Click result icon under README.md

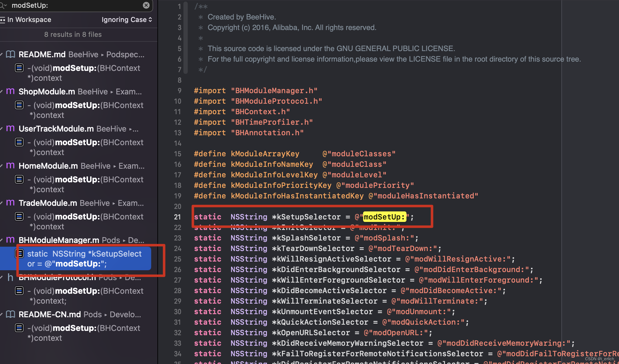click(19, 68)
